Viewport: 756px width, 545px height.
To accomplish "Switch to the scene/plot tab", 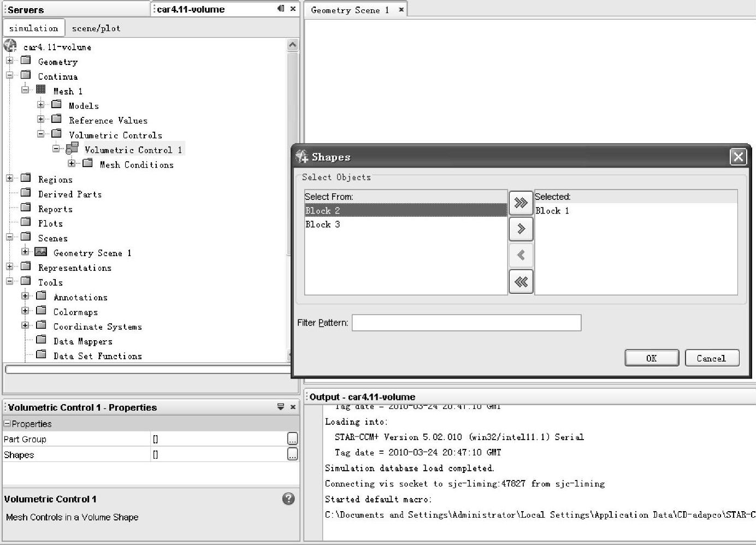I will 96,28.
